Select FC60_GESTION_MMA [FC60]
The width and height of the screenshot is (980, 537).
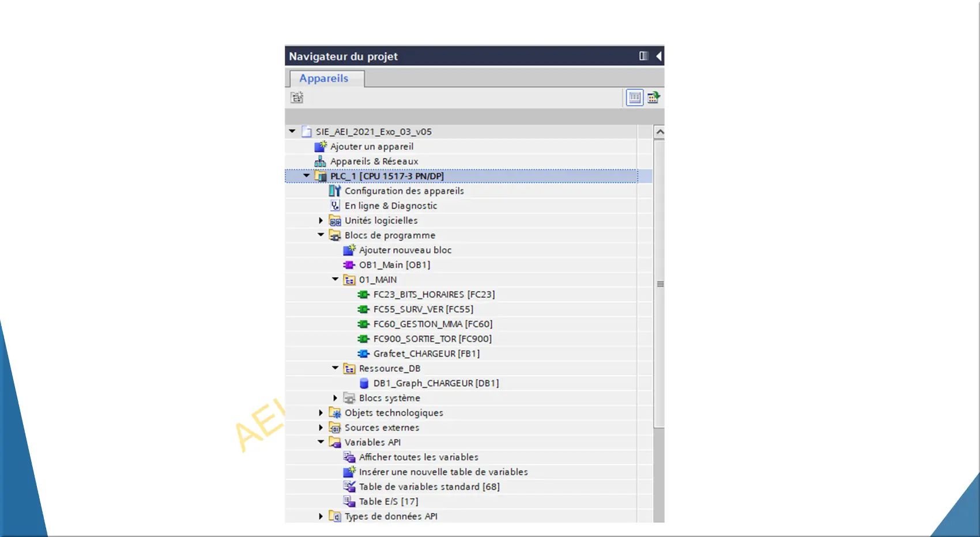433,324
